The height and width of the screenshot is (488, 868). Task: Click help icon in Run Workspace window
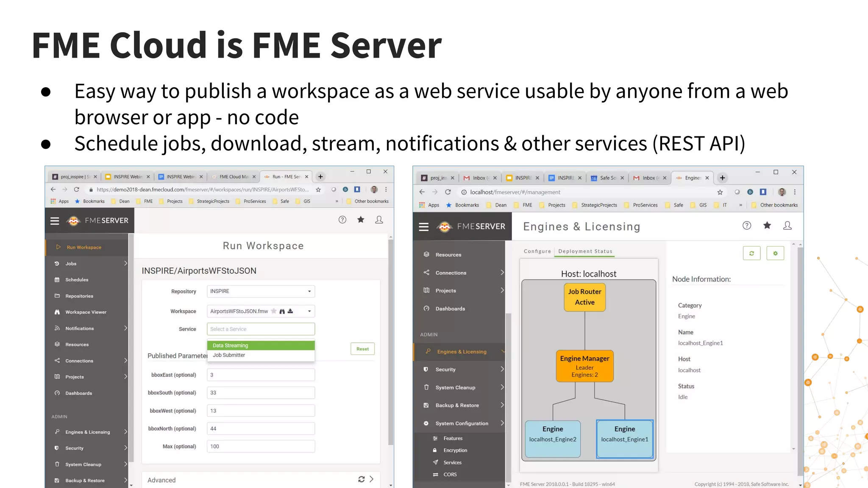click(x=342, y=219)
